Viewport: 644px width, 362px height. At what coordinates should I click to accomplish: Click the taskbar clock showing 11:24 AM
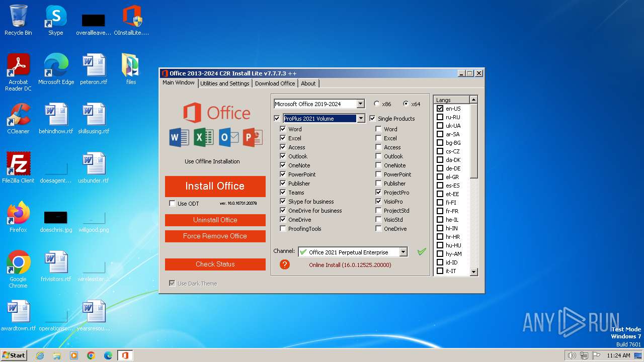coord(618,355)
